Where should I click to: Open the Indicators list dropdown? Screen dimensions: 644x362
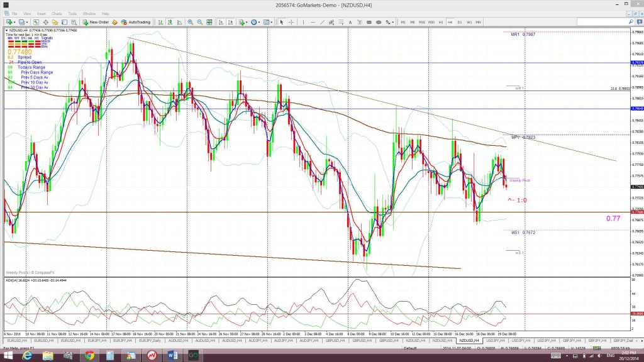click(x=243, y=22)
